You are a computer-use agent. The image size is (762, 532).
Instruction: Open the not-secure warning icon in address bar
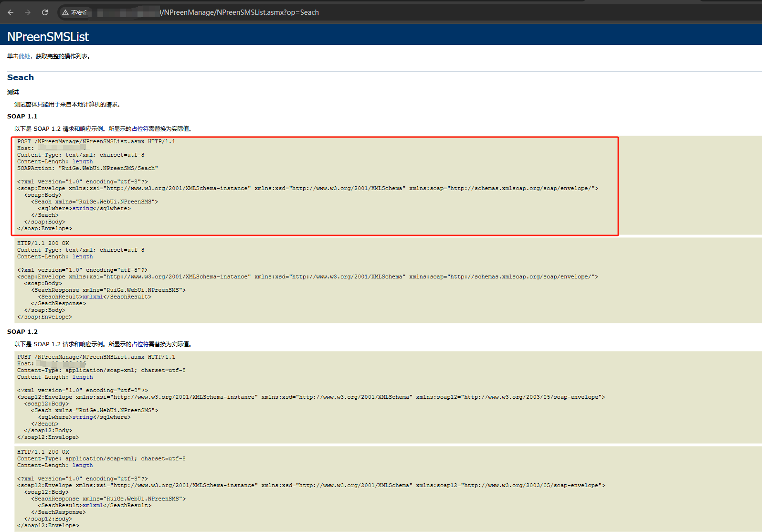pos(65,12)
